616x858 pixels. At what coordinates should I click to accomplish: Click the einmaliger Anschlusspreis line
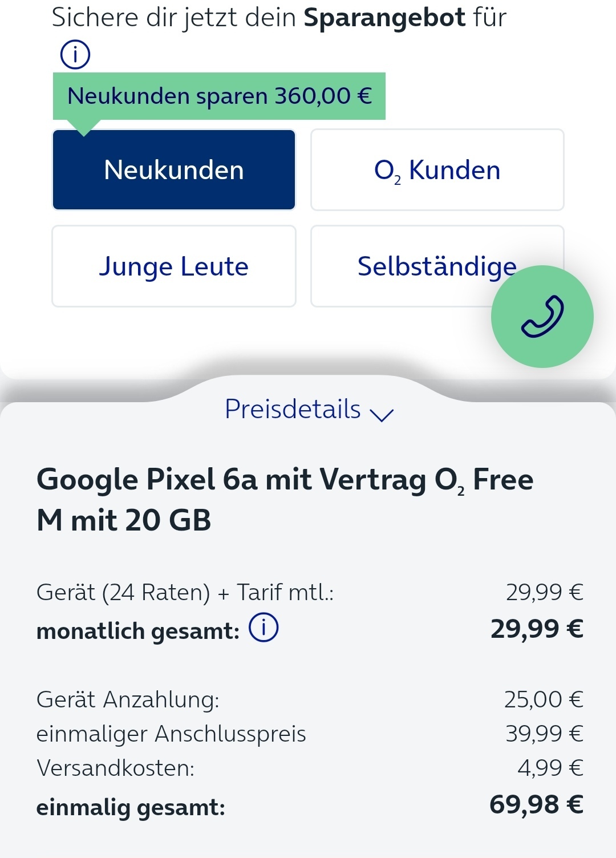(x=310, y=734)
